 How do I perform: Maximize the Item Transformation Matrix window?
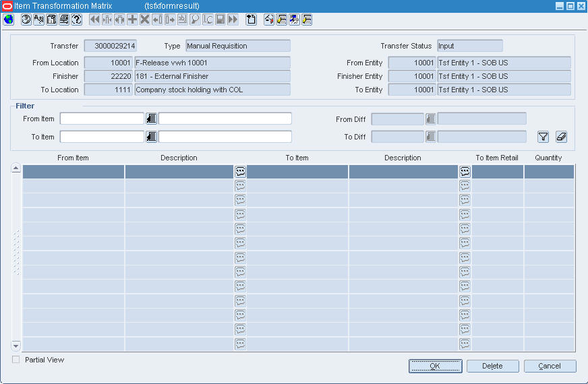pos(570,6)
